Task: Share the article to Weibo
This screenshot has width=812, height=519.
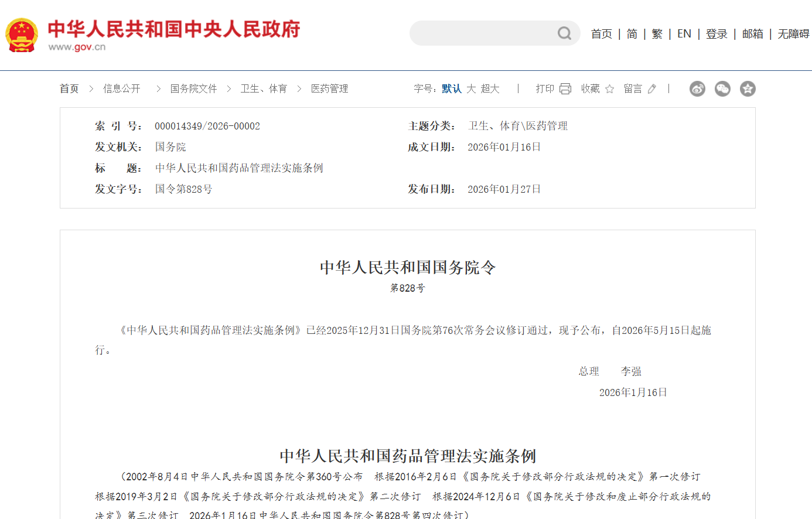Action: pos(697,88)
